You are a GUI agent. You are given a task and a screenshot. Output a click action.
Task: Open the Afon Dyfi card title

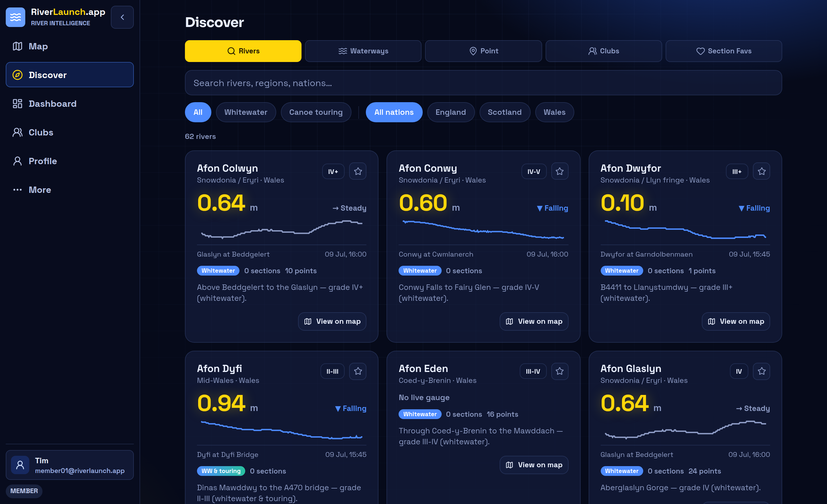coord(219,369)
